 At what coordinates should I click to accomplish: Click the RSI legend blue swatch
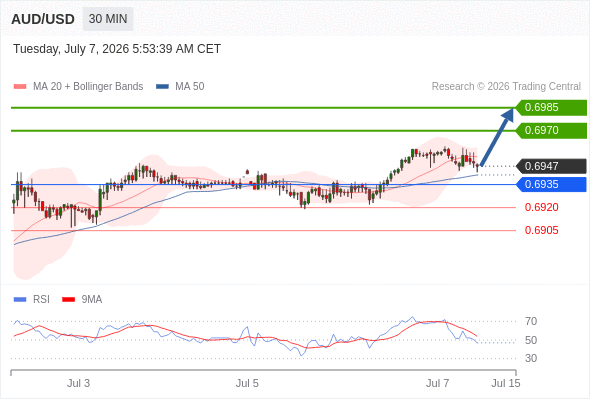[x=20, y=300]
